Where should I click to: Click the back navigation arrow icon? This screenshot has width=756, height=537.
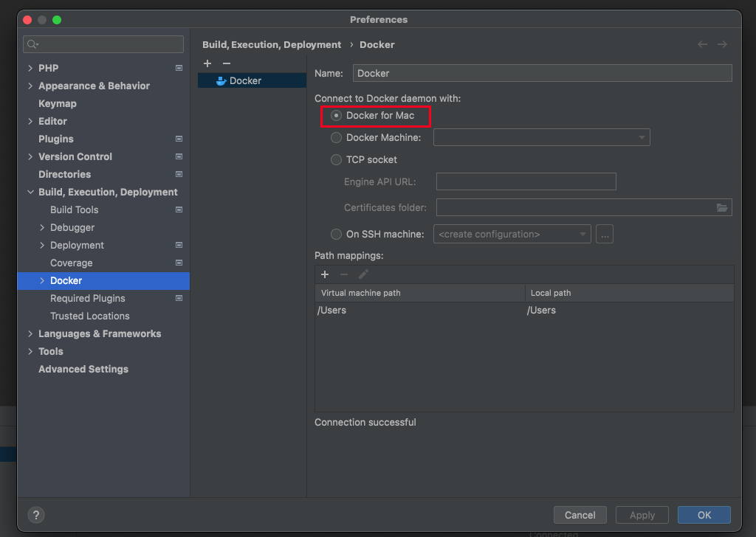(703, 45)
